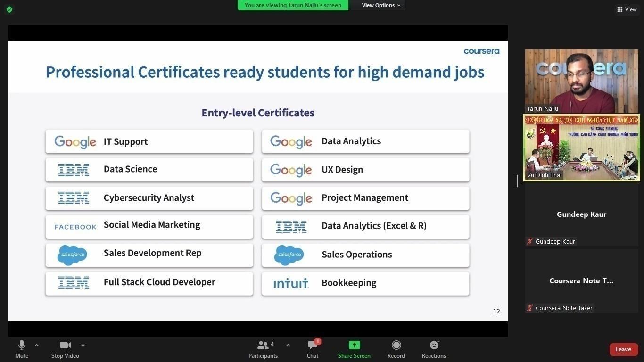The image size is (644, 362).
Task: Click the screen-sharing notification banner
Action: (293, 5)
